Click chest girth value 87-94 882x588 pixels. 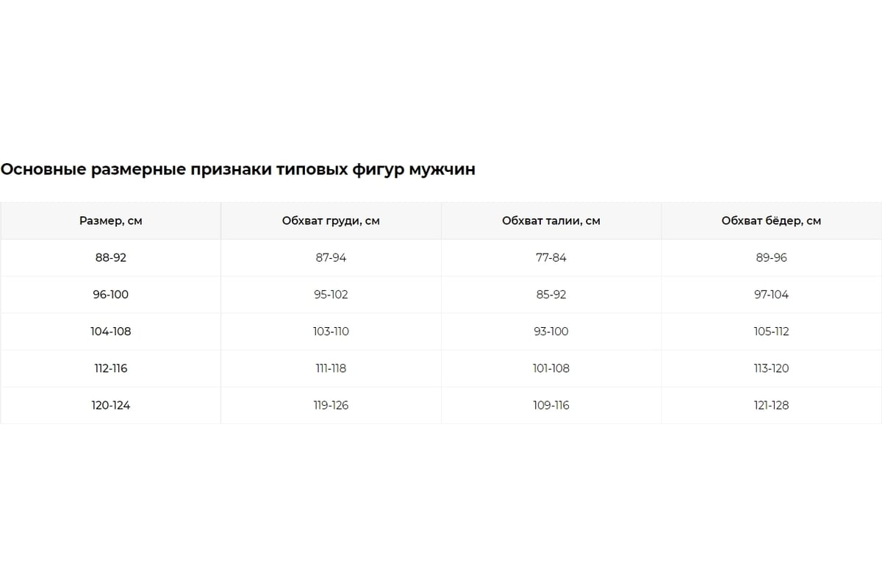331,258
